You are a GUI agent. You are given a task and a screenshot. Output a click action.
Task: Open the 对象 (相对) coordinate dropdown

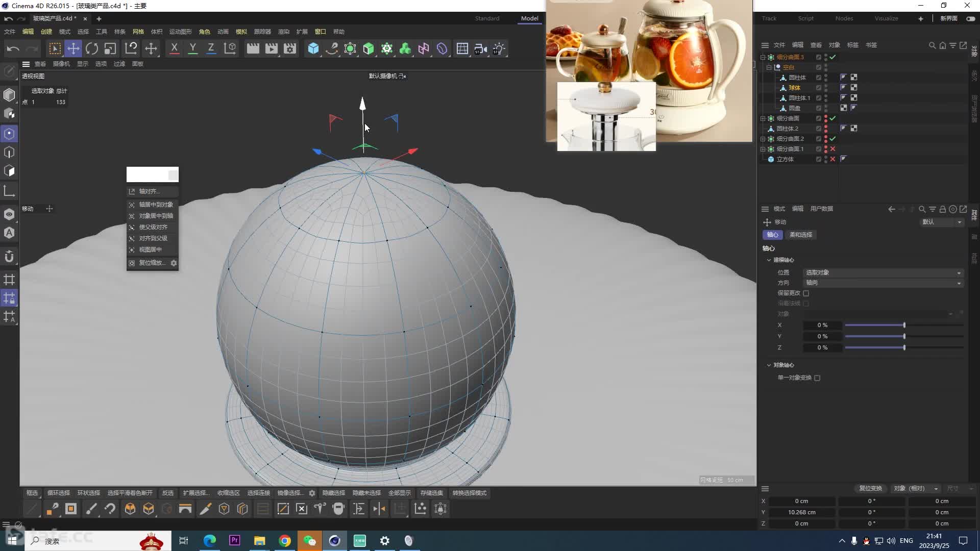pyautogui.click(x=915, y=489)
